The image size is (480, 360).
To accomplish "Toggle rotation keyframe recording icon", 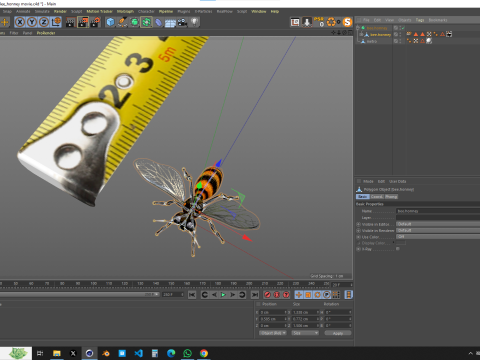I will click(x=317, y=295).
